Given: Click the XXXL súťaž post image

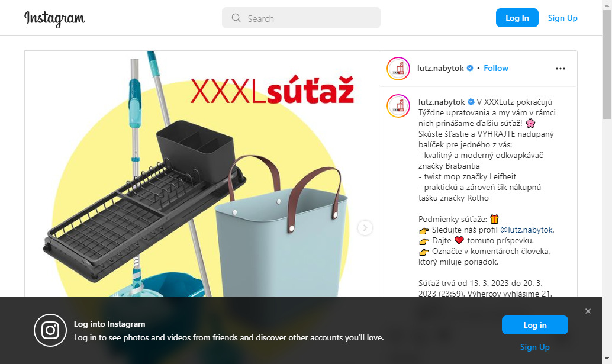Looking at the screenshot, I should click(202, 173).
